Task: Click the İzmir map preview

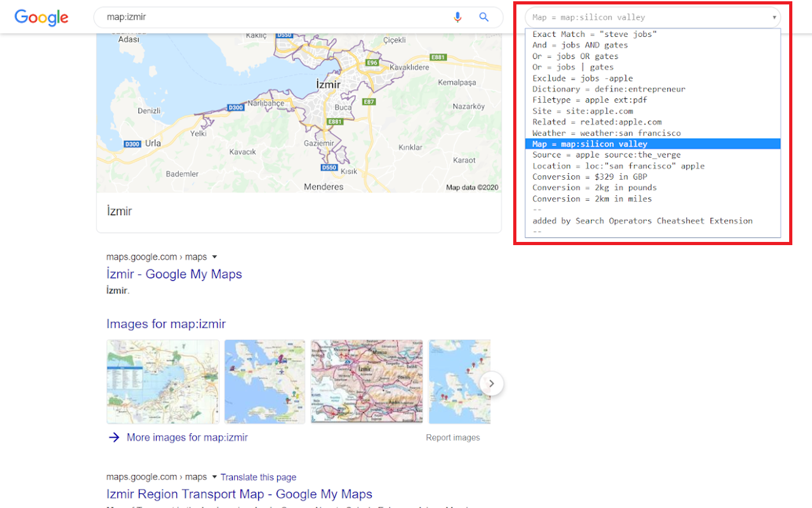Action: (299, 112)
